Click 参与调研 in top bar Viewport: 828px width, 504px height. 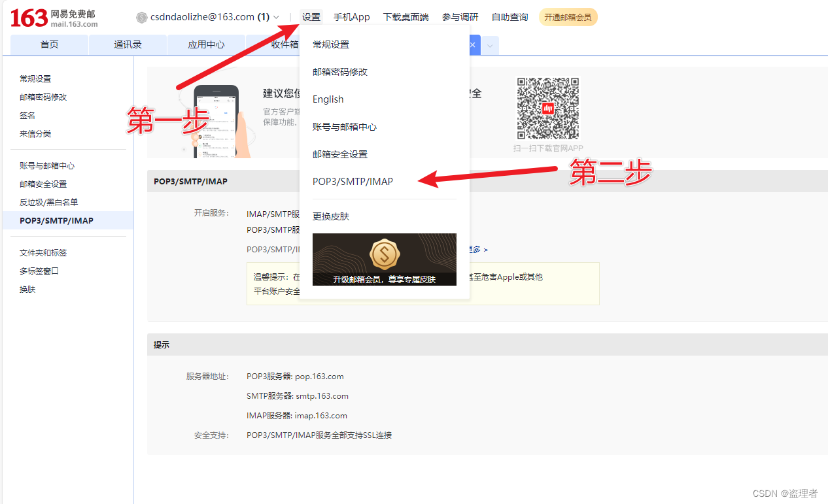460,17
